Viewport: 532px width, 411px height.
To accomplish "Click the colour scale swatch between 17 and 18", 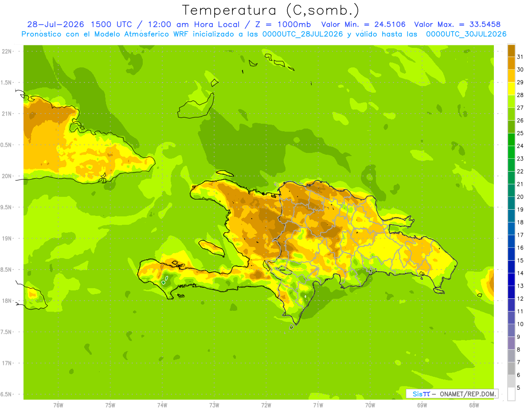I will click(x=511, y=228).
